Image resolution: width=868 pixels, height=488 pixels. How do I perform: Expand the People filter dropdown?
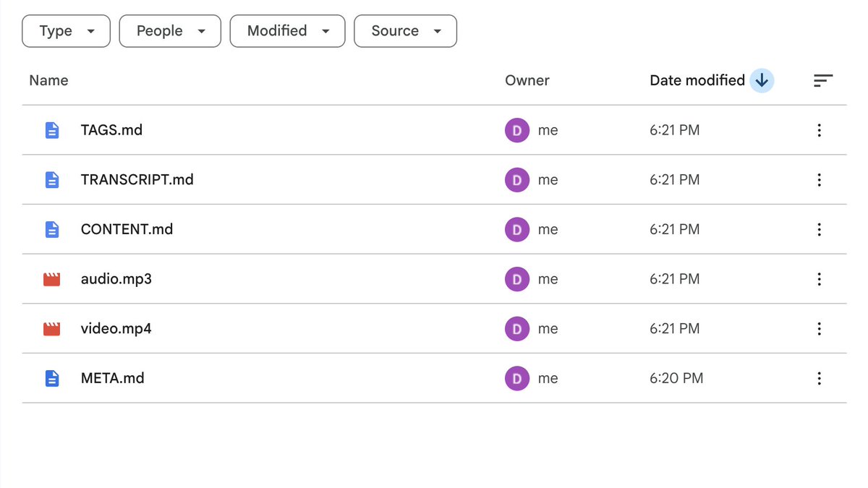169,31
